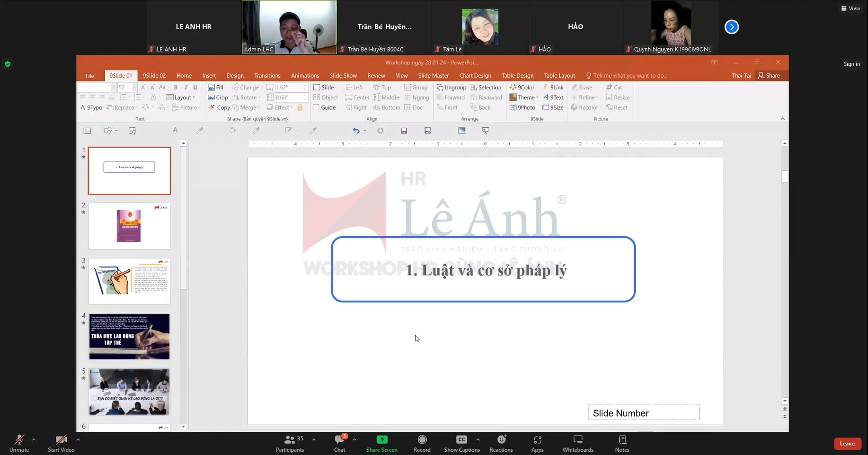Image resolution: width=868 pixels, height=455 pixels.
Task: Click the 9Link lightning icon
Action: tap(546, 88)
